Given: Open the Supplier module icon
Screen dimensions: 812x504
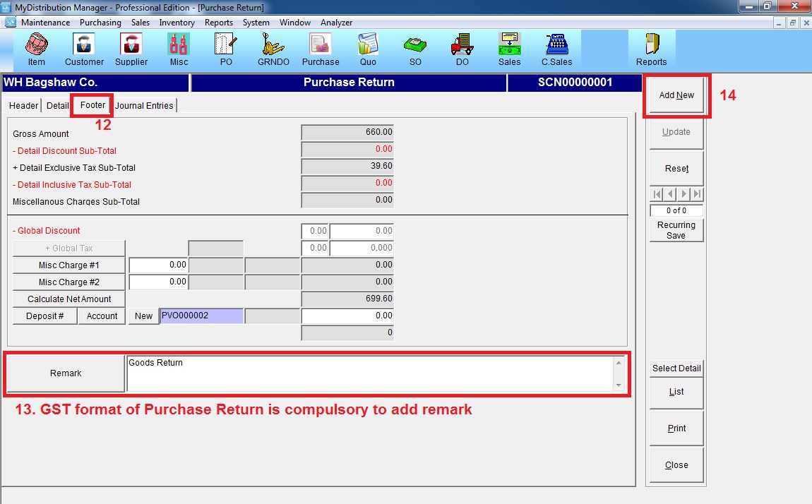Looking at the screenshot, I should [131, 49].
